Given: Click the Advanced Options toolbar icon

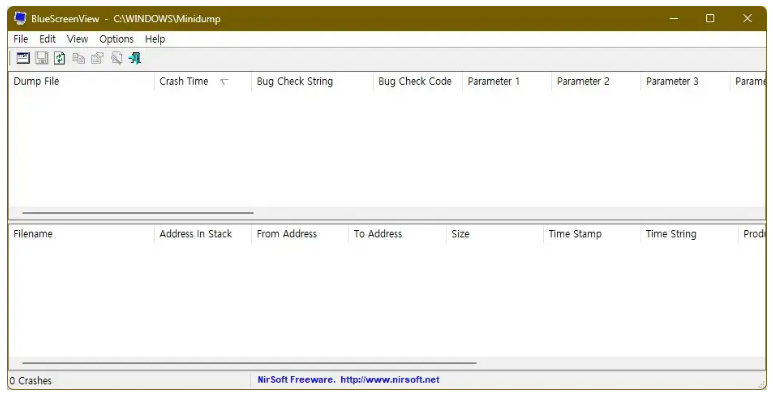Looking at the screenshot, I should [x=23, y=58].
